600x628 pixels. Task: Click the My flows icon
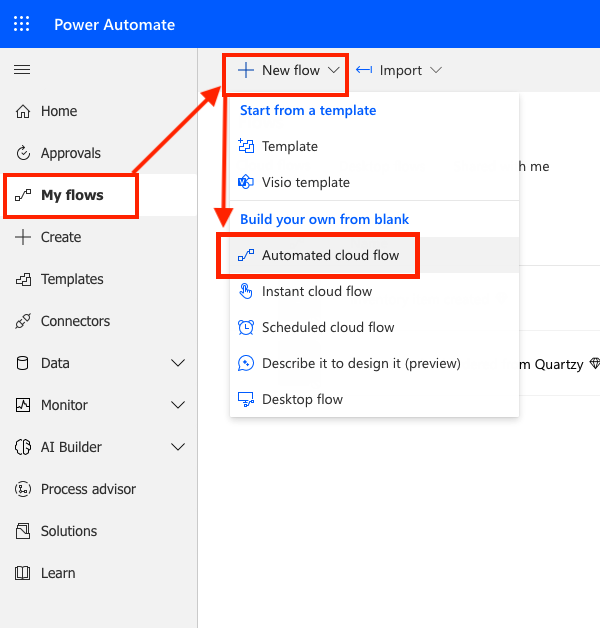coord(23,195)
